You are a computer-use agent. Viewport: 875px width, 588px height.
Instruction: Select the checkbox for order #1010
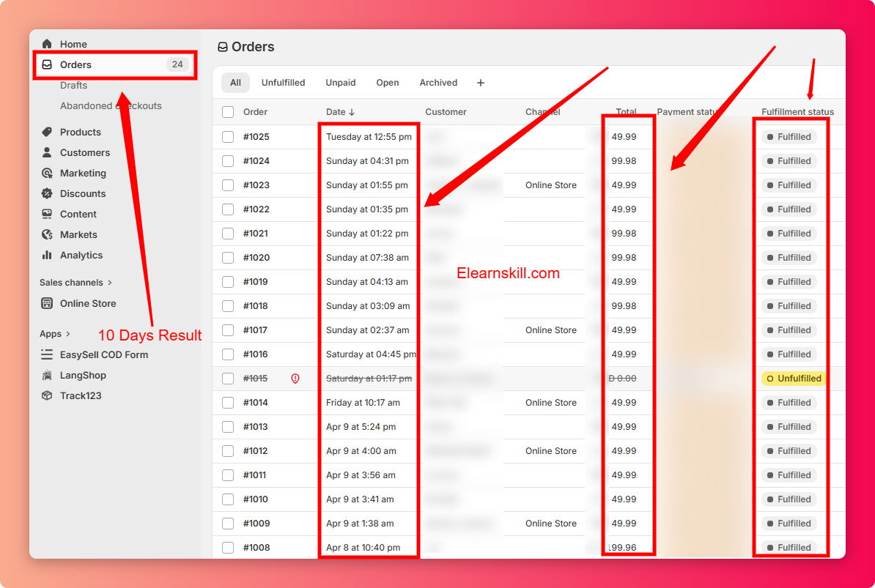click(x=228, y=499)
